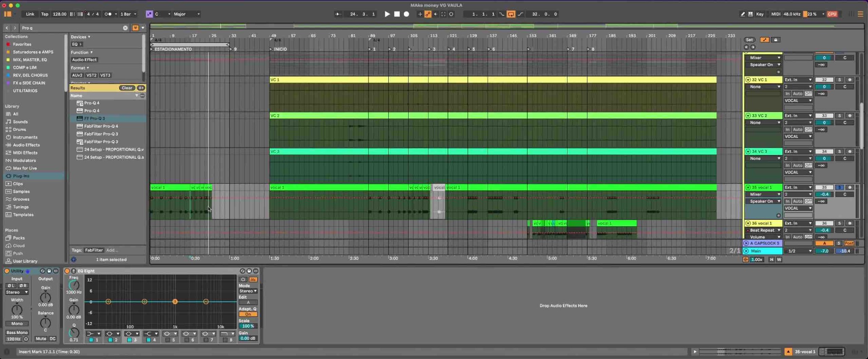The image size is (868, 359).
Task: Click the ESTACIONAMENTO locator marker
Action: pyautogui.click(x=173, y=49)
